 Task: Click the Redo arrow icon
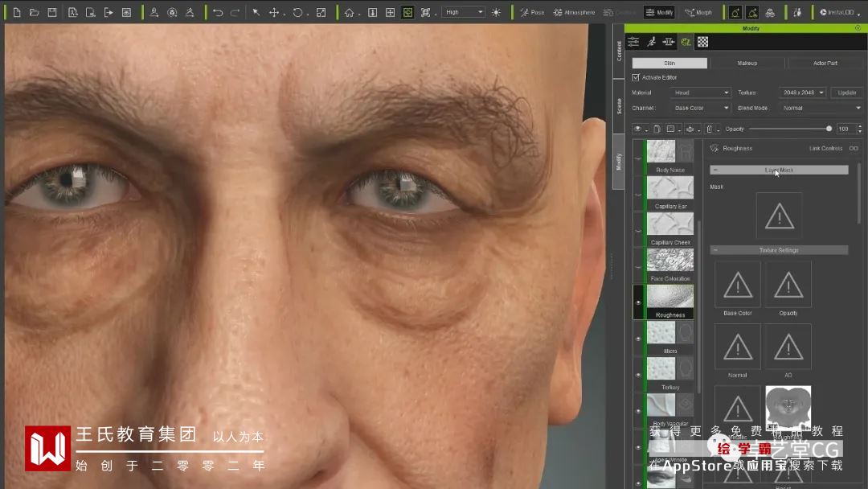pos(235,12)
